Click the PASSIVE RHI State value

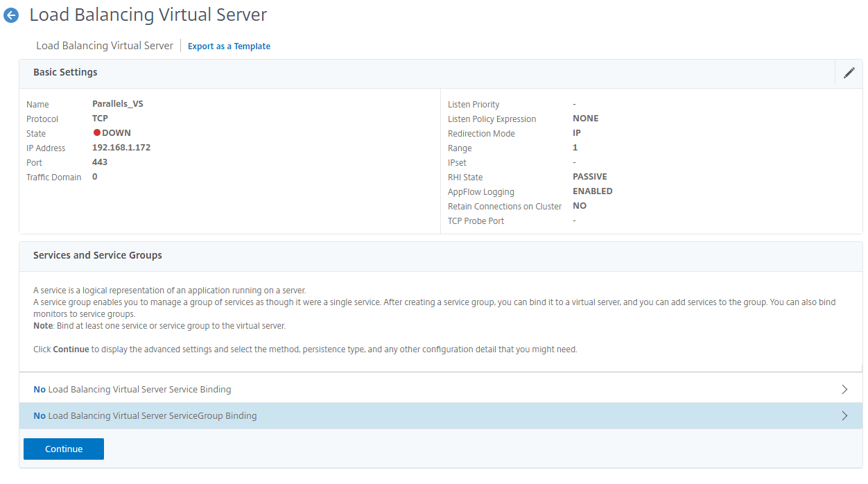click(589, 177)
